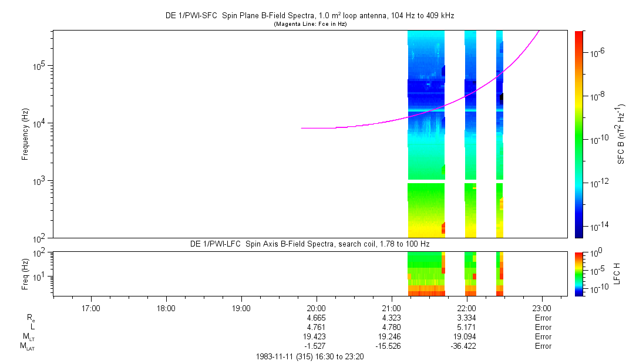Screen dimensions: 636x364
Task: Click the 5.171 L-shell value
Action: pos(466,327)
